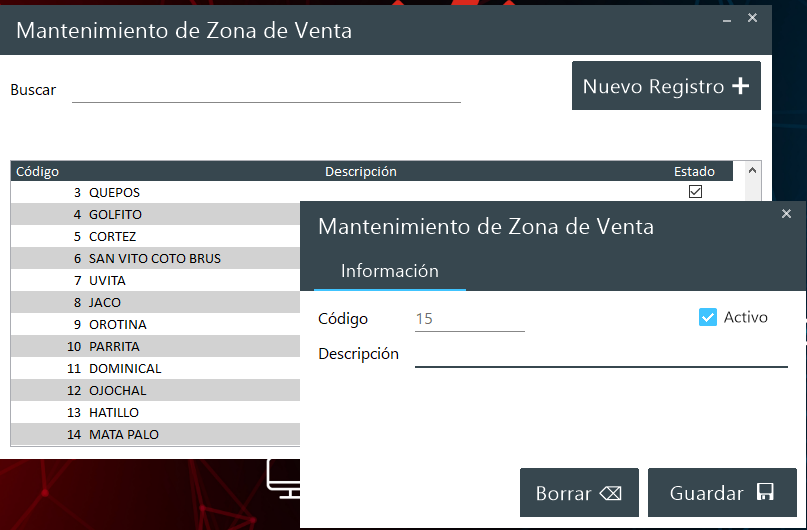Click the list scrollbar up arrow
Viewport: 807px width, 530px height.
point(755,170)
